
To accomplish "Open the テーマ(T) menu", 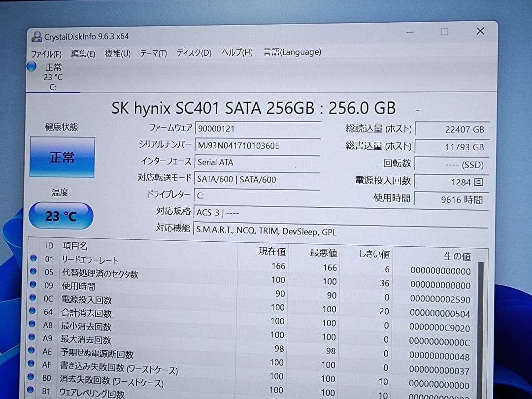I will 153,53.
